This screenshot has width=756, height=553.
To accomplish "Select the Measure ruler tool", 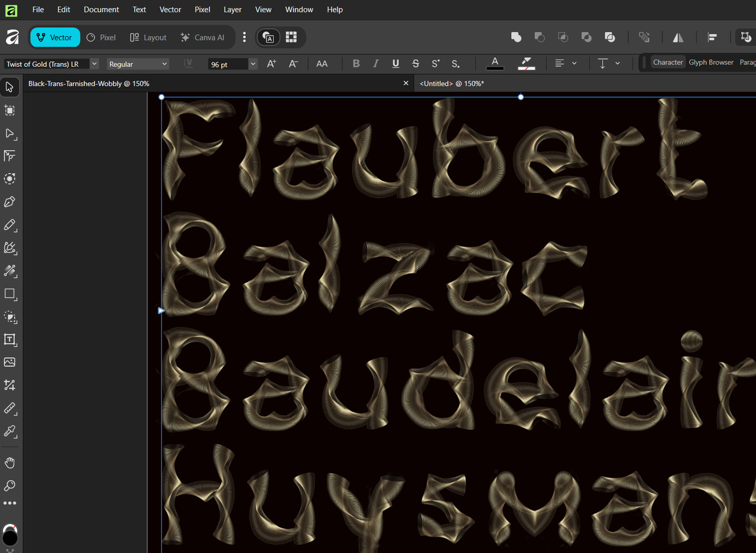I will [x=10, y=408].
